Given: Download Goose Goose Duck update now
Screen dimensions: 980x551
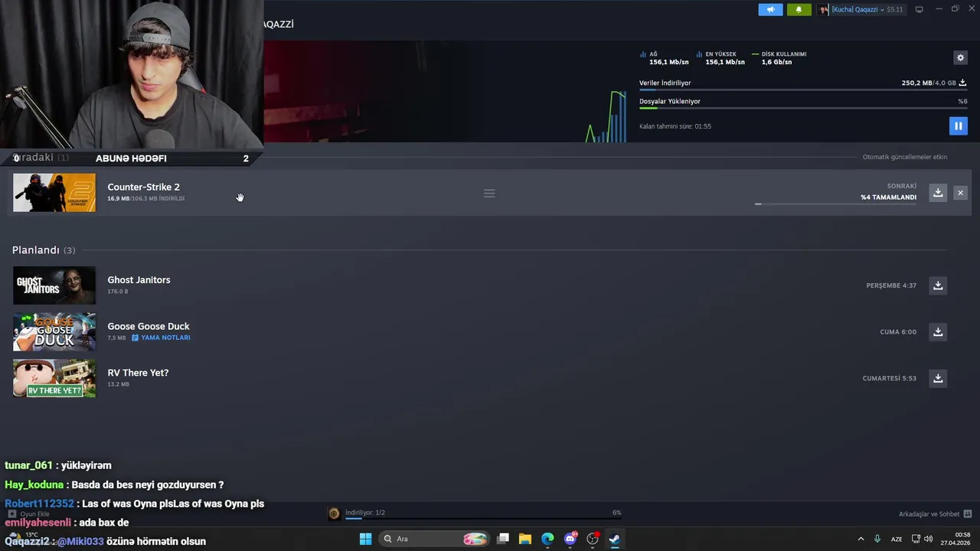Looking at the screenshot, I should coord(938,332).
